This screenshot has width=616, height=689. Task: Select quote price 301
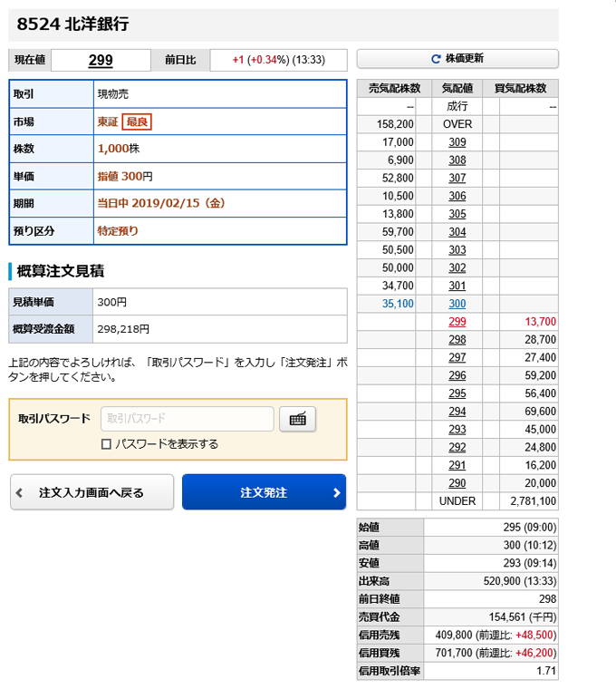457,286
